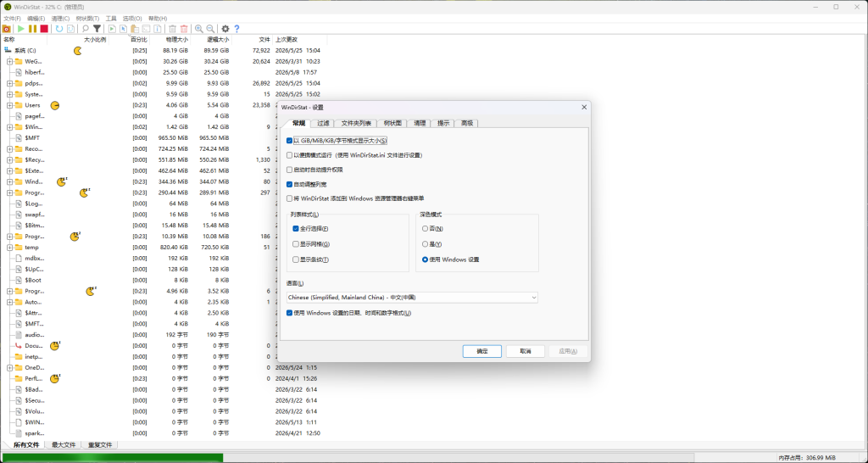Open the 选项(O) menu
The width and height of the screenshot is (868, 463).
[132, 19]
